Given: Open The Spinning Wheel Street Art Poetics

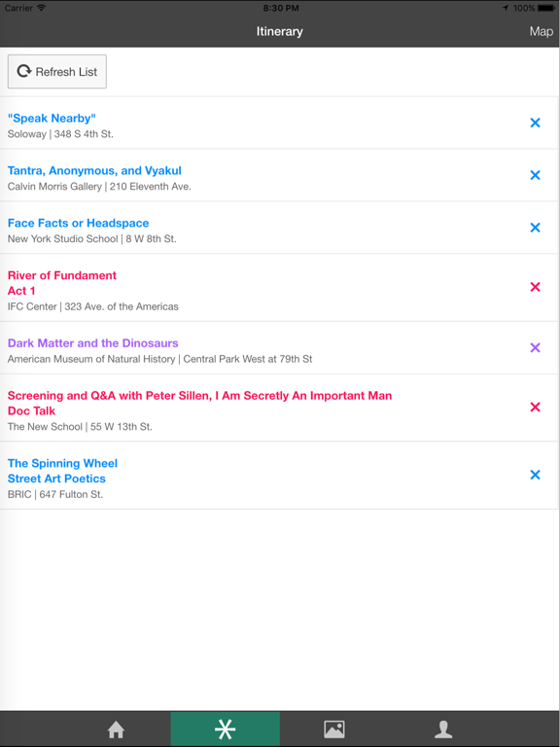Looking at the screenshot, I should click(x=62, y=471).
